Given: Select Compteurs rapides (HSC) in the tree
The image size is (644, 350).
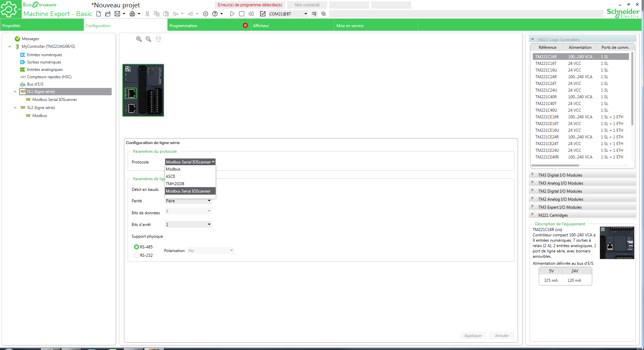Looking at the screenshot, I should [49, 77].
